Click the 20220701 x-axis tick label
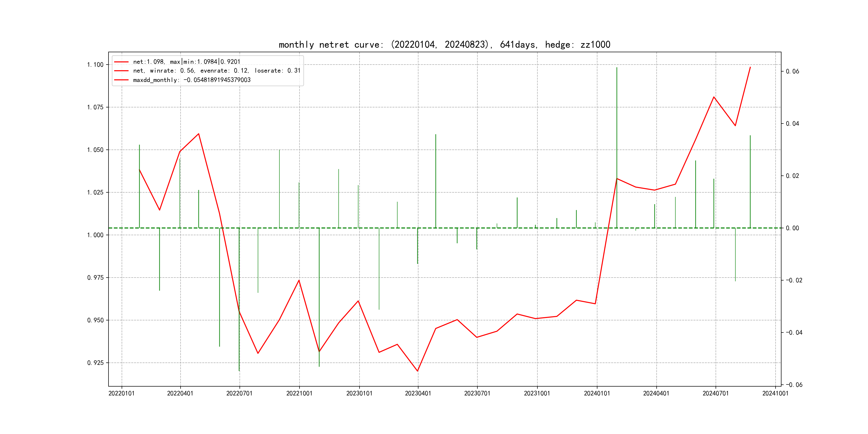This screenshot has width=868, height=434. tap(239, 393)
